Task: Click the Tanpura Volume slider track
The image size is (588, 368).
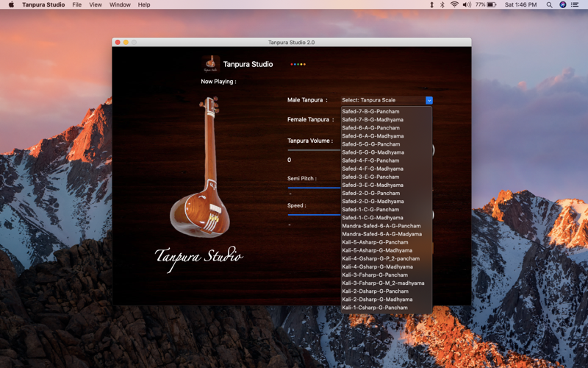Action: [314, 150]
